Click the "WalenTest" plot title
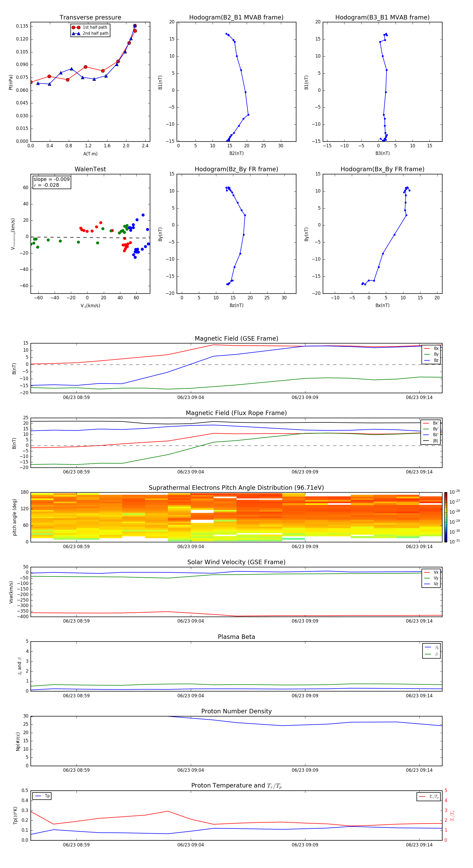Screen dimensions: 473x868 click(90, 169)
